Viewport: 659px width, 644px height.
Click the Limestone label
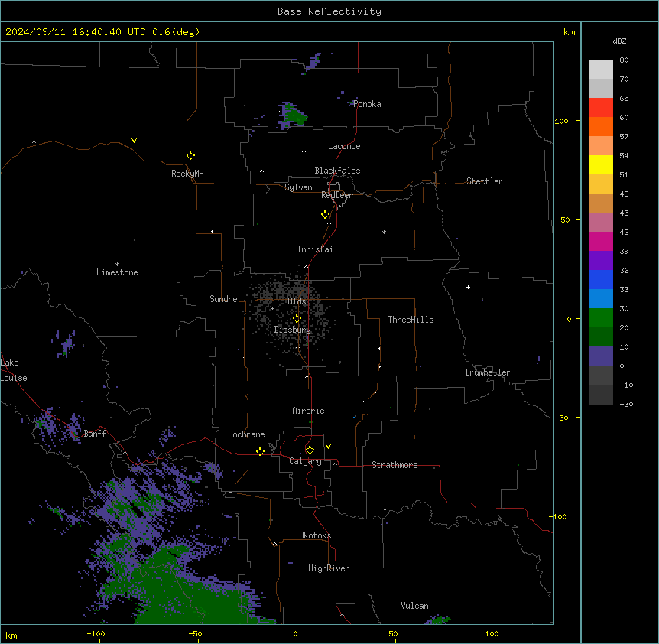tap(117, 272)
